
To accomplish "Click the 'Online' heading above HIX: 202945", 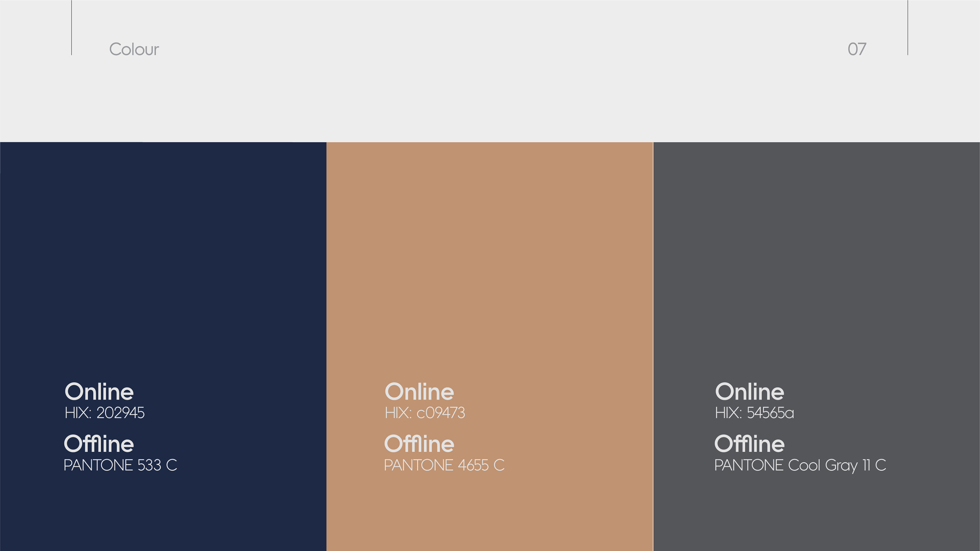I will [x=99, y=392].
